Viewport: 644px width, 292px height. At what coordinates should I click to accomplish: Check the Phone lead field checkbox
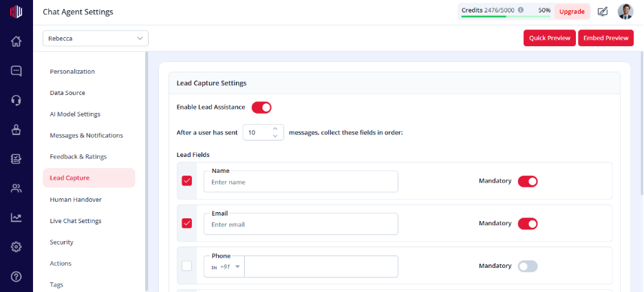coord(187,266)
